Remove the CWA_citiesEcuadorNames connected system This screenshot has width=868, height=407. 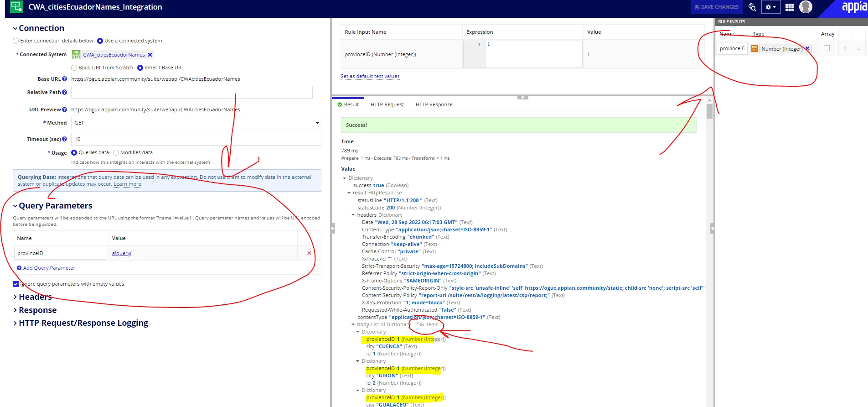pos(150,55)
